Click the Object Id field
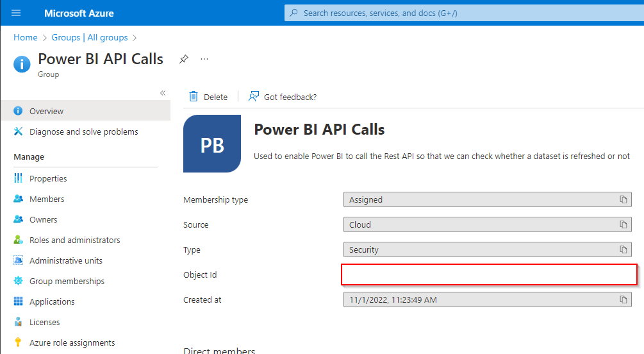 489,274
